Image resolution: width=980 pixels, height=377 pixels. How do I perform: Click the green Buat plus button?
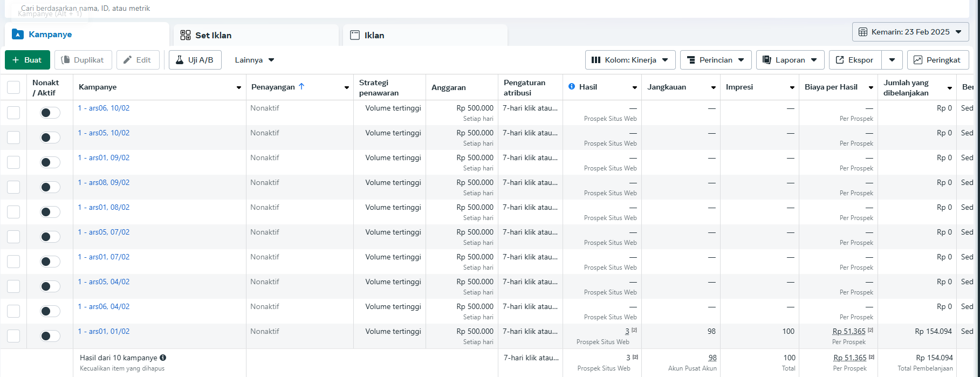pyautogui.click(x=27, y=60)
